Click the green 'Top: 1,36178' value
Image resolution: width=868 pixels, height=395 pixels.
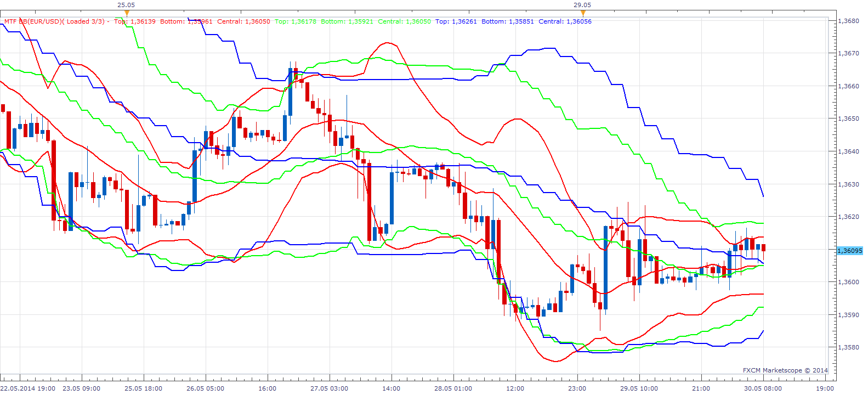pos(296,21)
